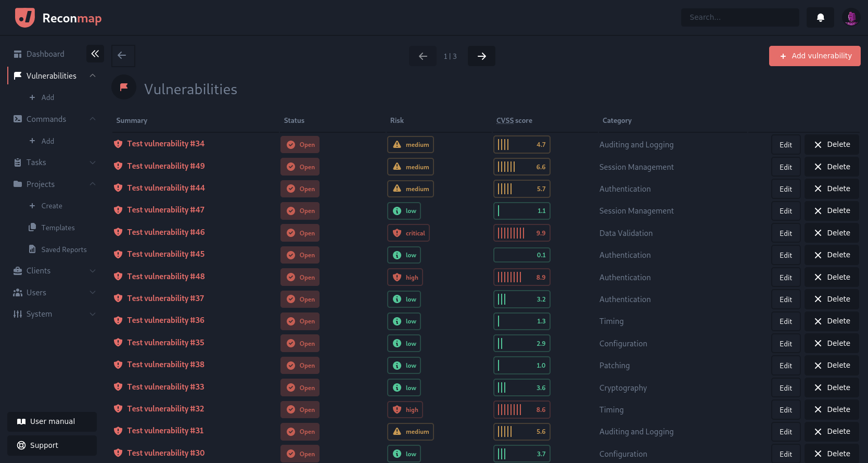Delete Test vulnerability #34

click(x=832, y=145)
